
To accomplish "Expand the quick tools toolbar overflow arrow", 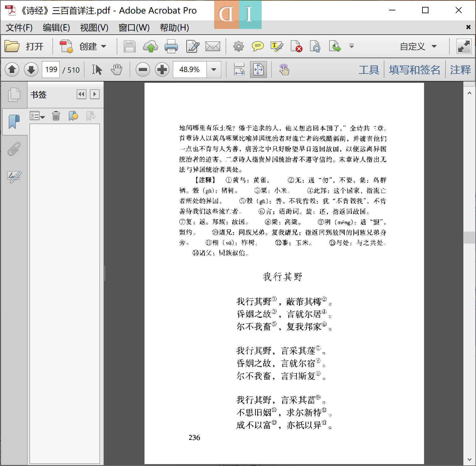I will pos(352,47).
